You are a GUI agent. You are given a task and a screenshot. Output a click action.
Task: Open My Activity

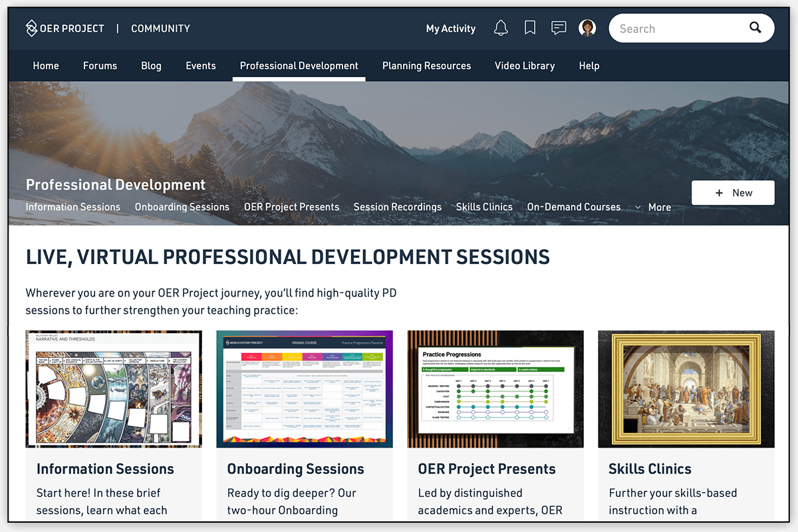click(451, 29)
